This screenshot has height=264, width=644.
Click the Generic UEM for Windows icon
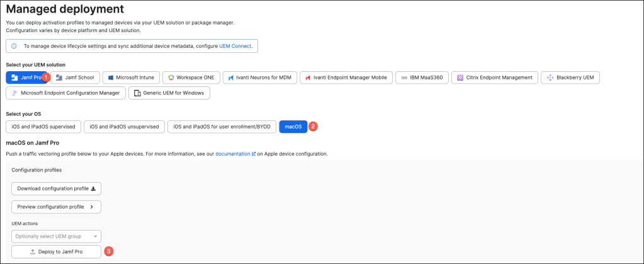click(137, 93)
